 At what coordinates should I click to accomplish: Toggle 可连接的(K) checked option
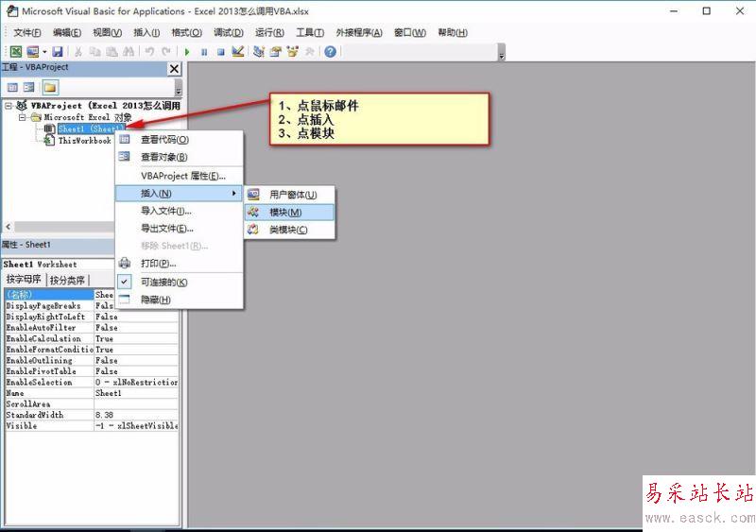pyautogui.click(x=179, y=283)
